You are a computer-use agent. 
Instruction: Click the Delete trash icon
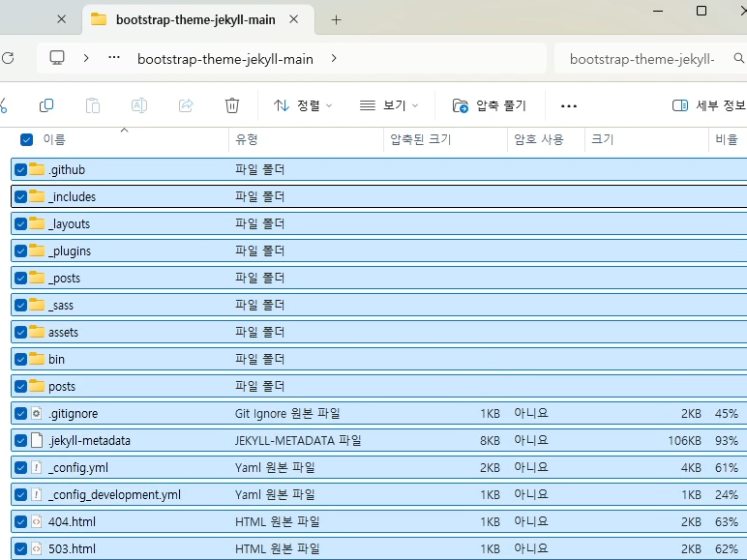pyautogui.click(x=232, y=105)
